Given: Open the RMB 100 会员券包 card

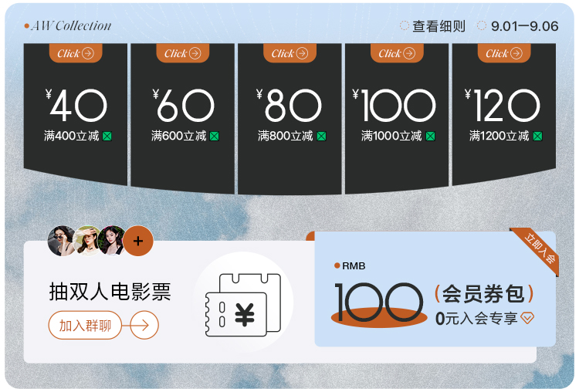Looking at the screenshot, I should tap(435, 289).
